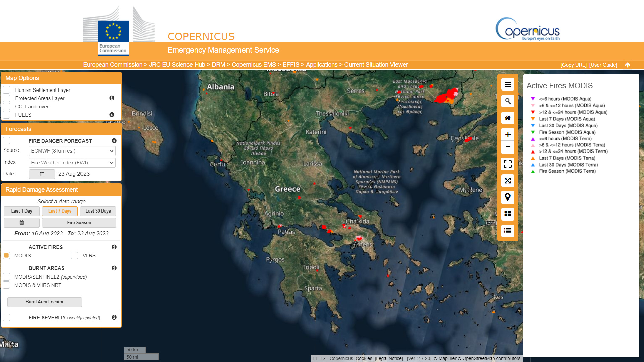Enable CCI Landcover checkbox

point(6,107)
